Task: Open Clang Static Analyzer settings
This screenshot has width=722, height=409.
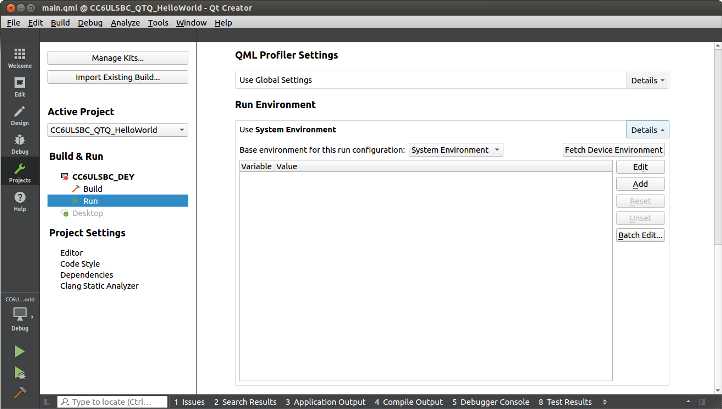Action: pos(99,286)
